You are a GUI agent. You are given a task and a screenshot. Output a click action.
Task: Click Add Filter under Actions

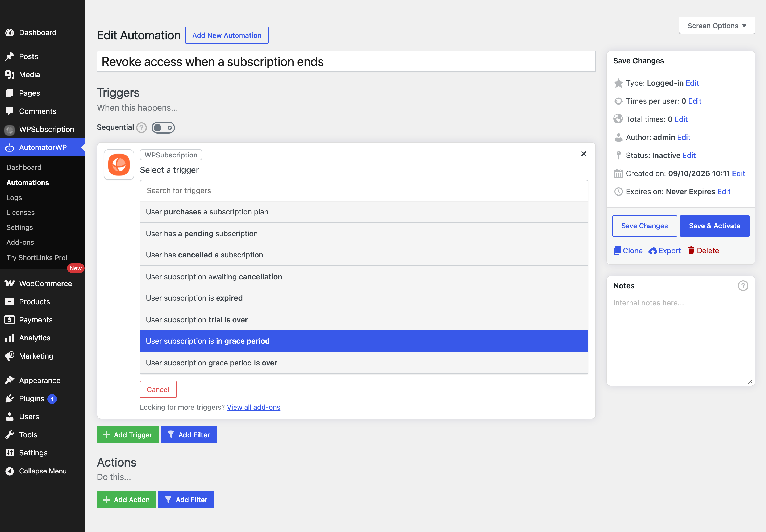(x=186, y=500)
